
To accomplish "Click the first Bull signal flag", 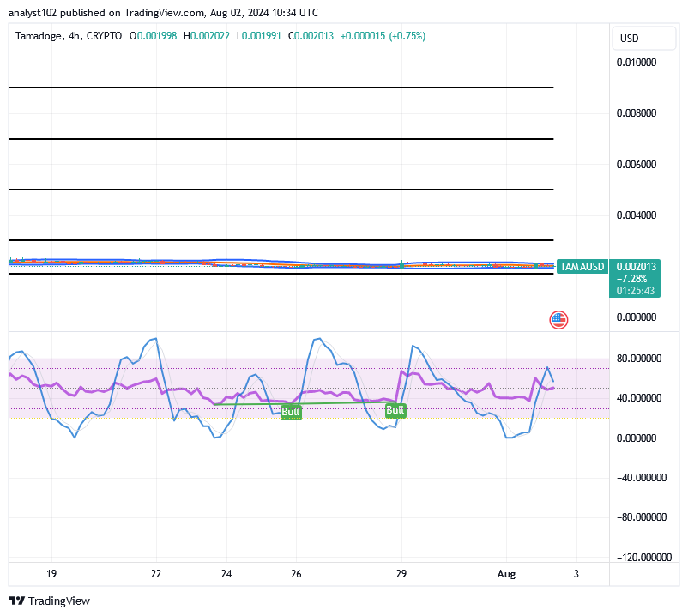I will pos(291,412).
